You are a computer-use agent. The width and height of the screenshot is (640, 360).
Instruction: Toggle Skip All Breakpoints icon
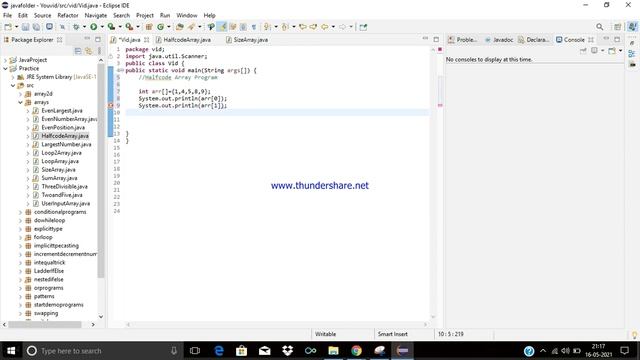62,27
